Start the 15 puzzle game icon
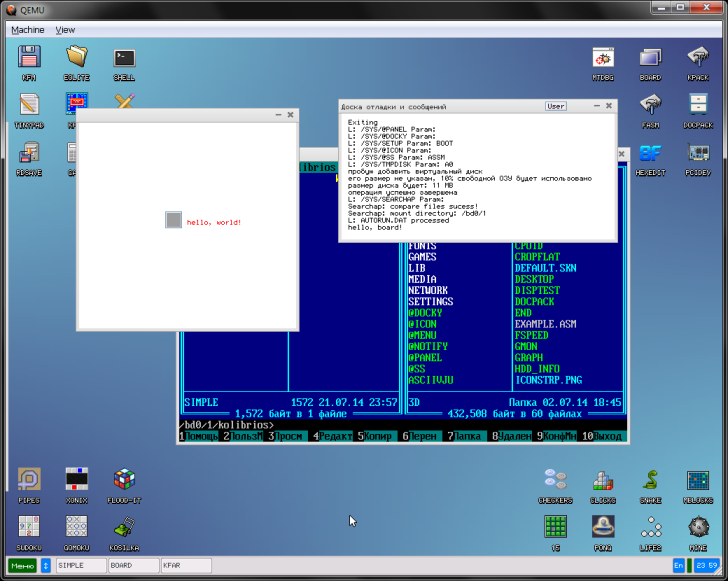Image resolution: width=728 pixels, height=581 pixels. 555,532
